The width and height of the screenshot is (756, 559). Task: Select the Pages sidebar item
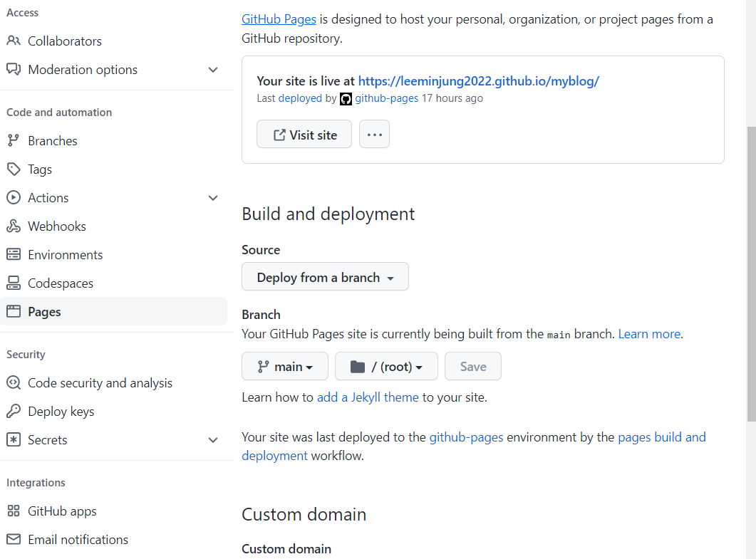tap(113, 311)
